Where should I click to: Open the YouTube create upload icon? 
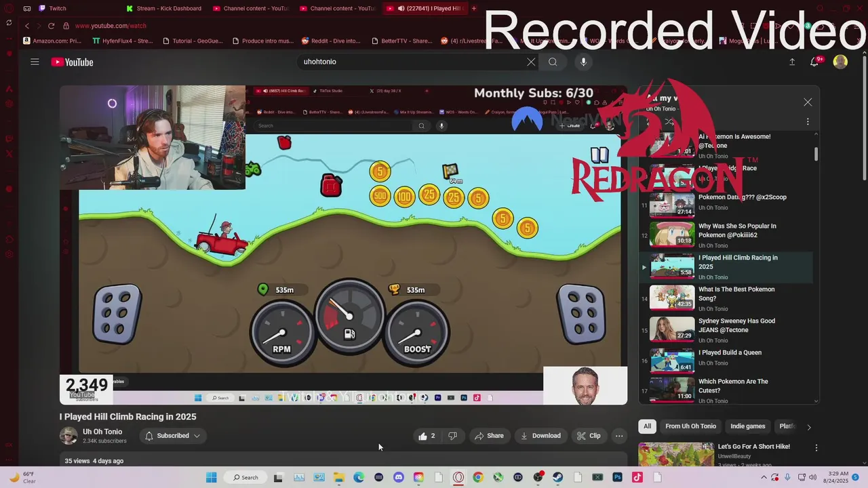tap(791, 62)
